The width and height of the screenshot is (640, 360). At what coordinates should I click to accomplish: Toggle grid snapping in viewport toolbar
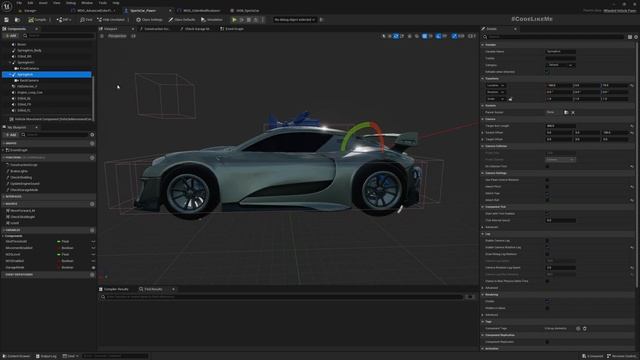point(424,36)
